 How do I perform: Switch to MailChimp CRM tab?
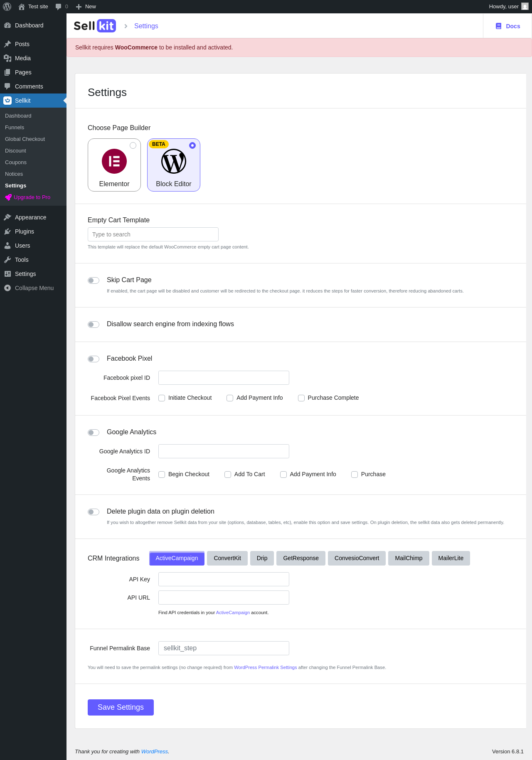tap(409, 558)
